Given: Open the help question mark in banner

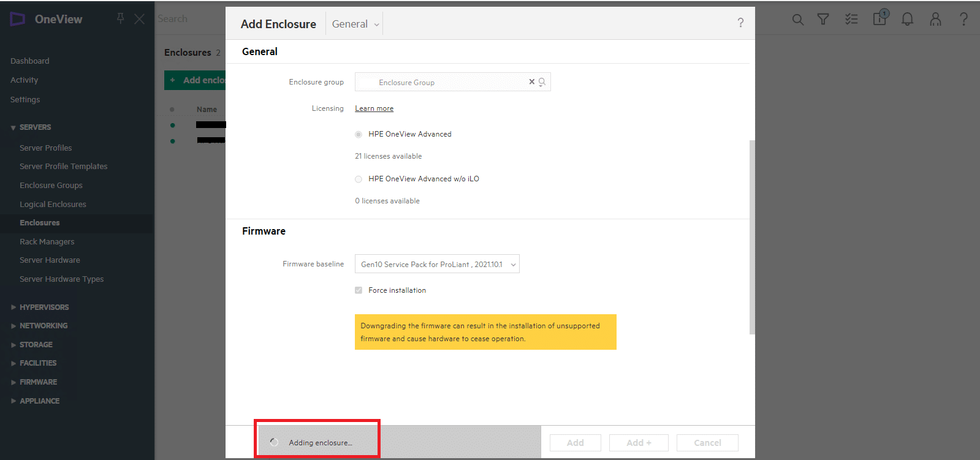Looking at the screenshot, I should tap(963, 20).
